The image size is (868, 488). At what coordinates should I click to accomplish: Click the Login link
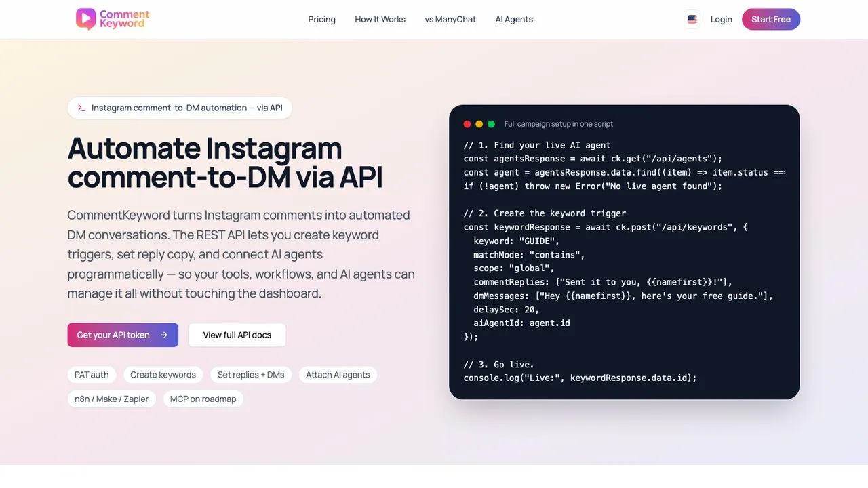pyautogui.click(x=722, y=20)
